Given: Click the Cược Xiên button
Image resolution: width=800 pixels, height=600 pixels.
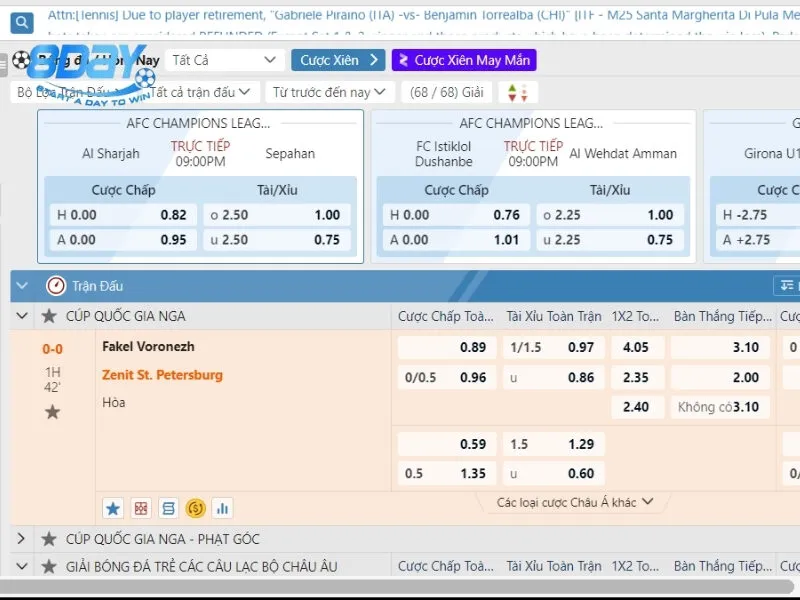Looking at the screenshot, I should tap(338, 60).
